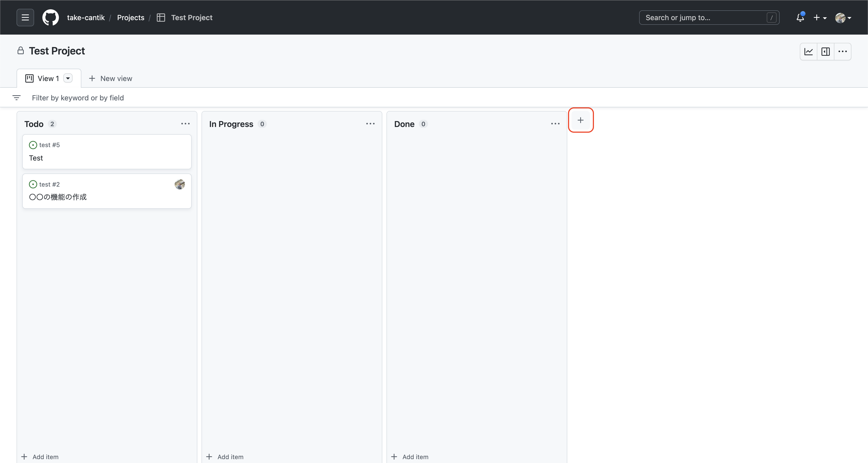Add a new column with plus
The image size is (868, 463).
point(580,120)
